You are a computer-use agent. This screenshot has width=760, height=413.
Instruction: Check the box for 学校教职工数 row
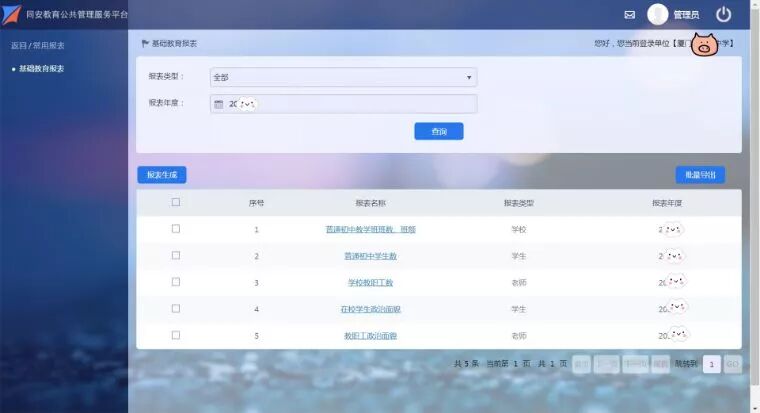(x=175, y=282)
